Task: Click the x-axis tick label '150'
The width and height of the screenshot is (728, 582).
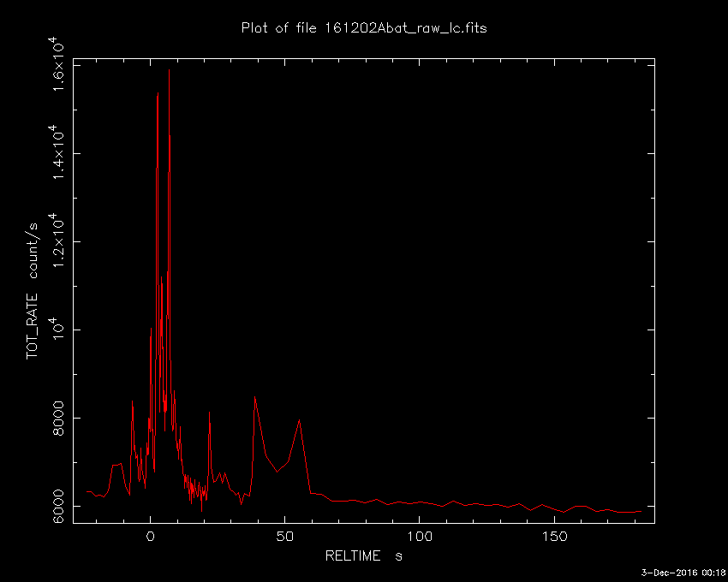Action: pyautogui.click(x=555, y=537)
